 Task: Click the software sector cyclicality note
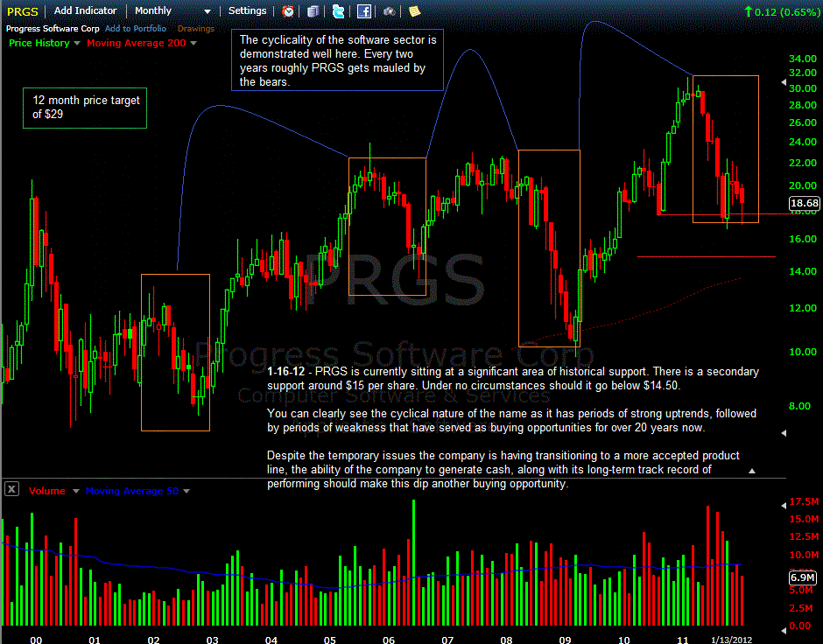[x=337, y=60]
